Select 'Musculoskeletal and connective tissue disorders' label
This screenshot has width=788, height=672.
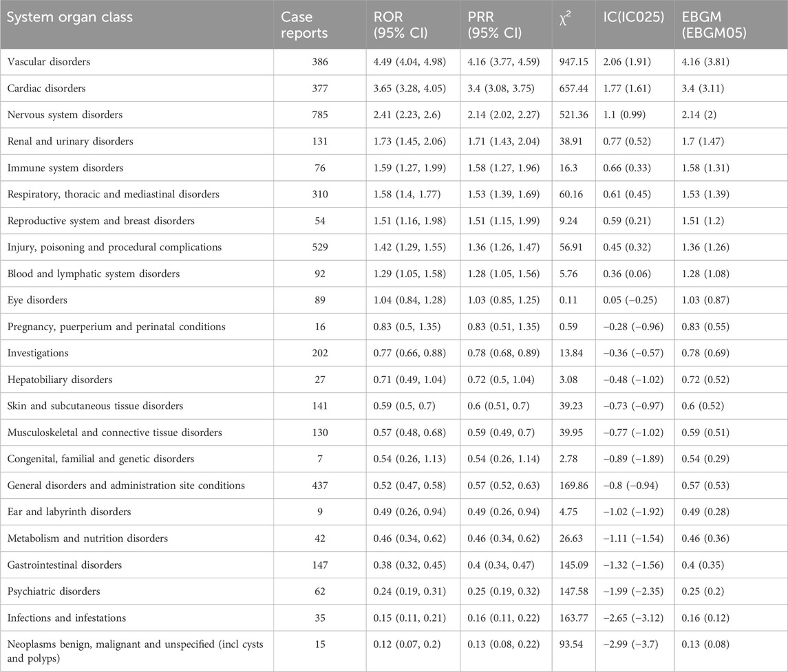pos(114,433)
